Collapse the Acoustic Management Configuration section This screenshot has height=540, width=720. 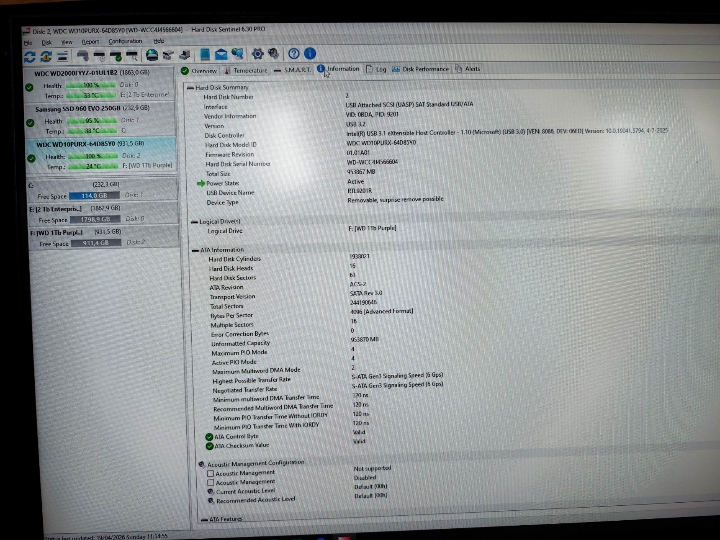point(201,464)
